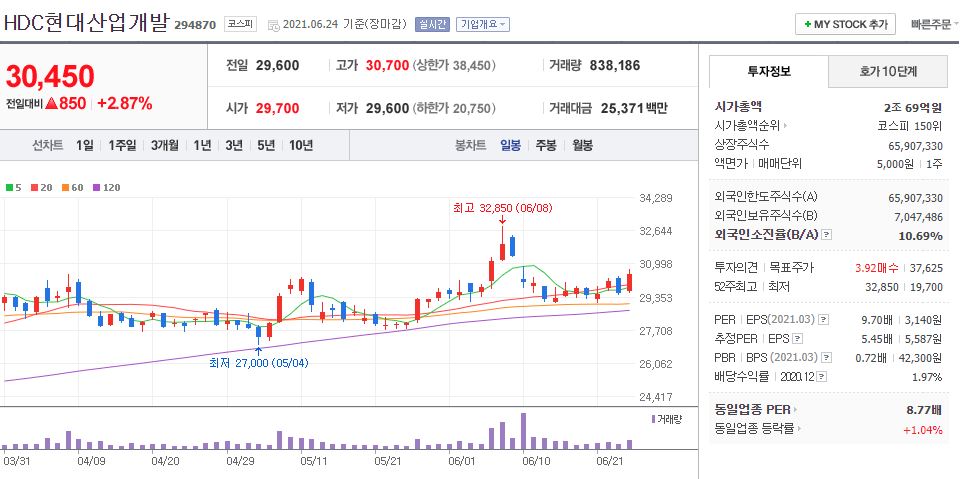
Task: Open the 동일업종 등락률 link
Action: (x=759, y=429)
